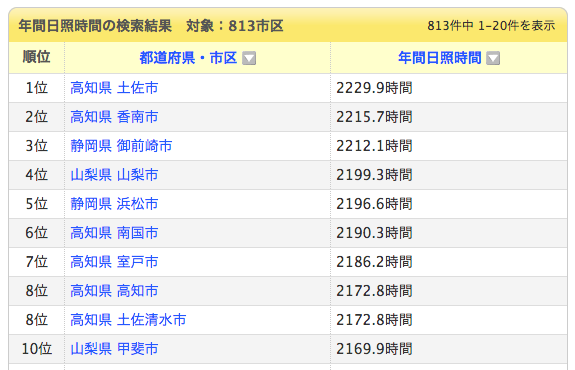Click the 2169.9時間 value

374,349
